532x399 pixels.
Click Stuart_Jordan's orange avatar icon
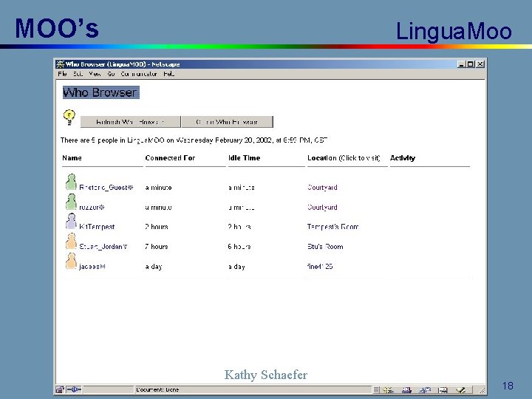tap(71, 241)
